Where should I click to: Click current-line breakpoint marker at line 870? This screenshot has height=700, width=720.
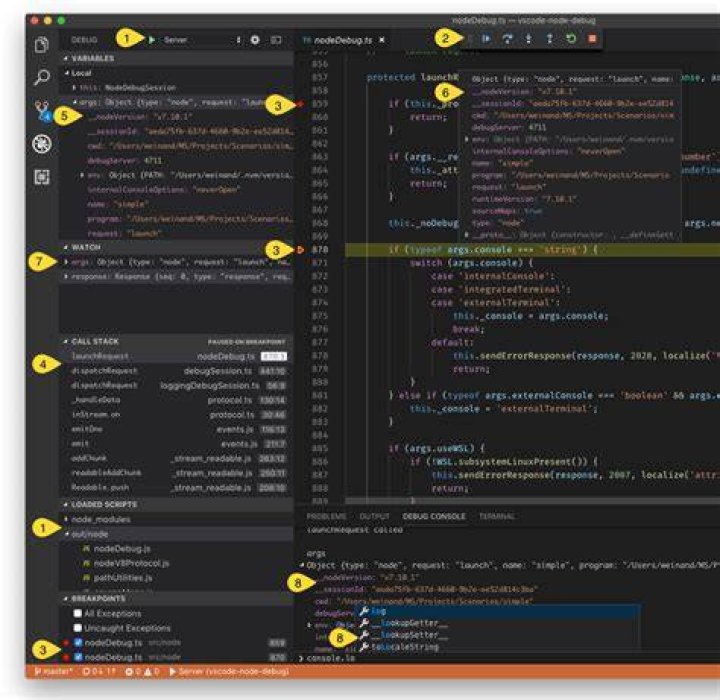click(x=300, y=250)
